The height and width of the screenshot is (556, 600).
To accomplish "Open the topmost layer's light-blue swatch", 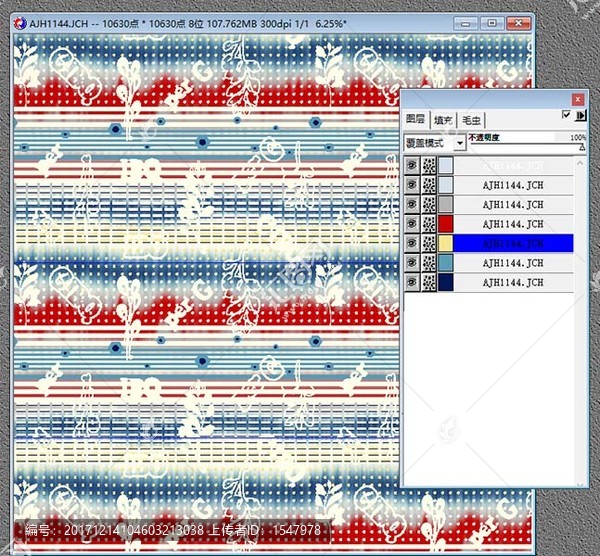I will pos(445,165).
